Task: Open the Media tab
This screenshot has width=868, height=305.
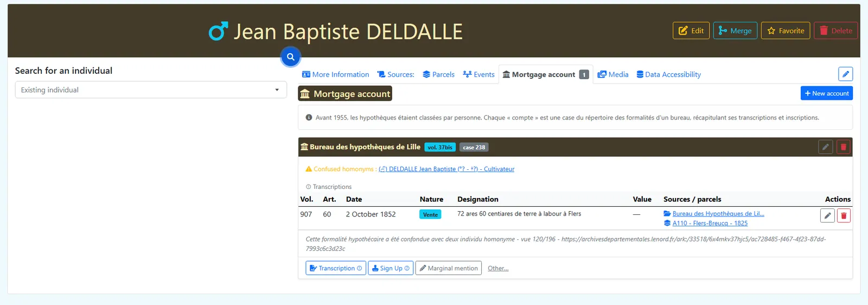Action: point(613,74)
